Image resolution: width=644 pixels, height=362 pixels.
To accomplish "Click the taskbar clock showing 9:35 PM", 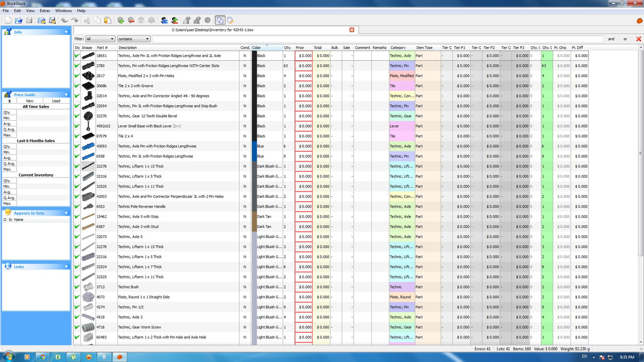I will pyautogui.click(x=626, y=357).
